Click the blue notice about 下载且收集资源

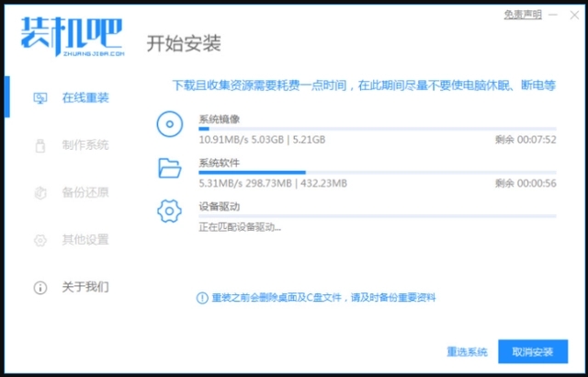[x=364, y=86]
